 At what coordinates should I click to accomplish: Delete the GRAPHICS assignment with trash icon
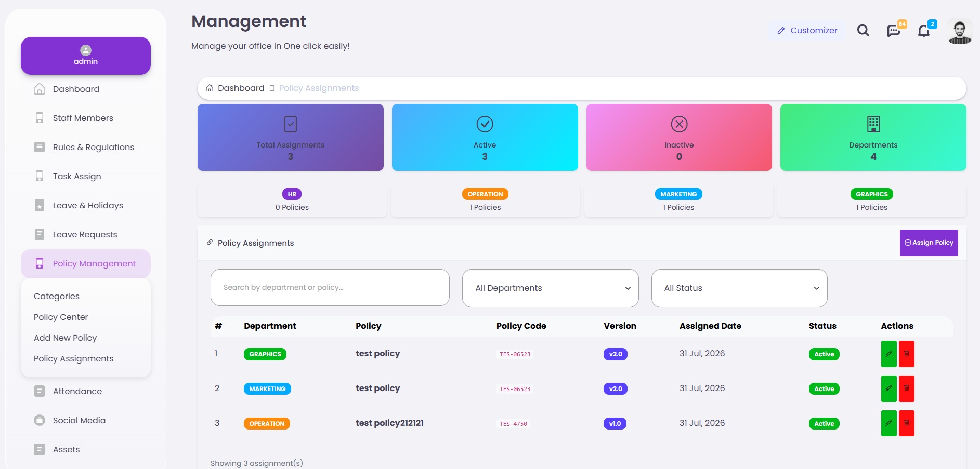pos(907,354)
